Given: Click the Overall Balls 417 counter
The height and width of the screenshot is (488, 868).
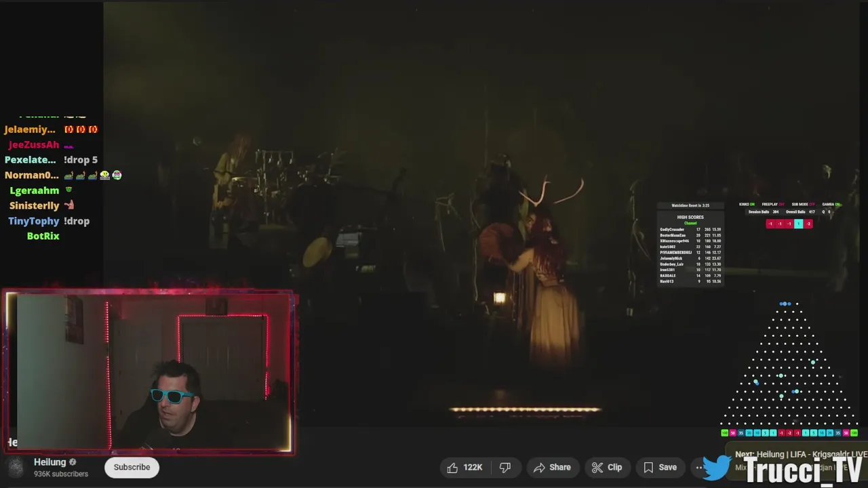Looking at the screenshot, I should [x=800, y=212].
